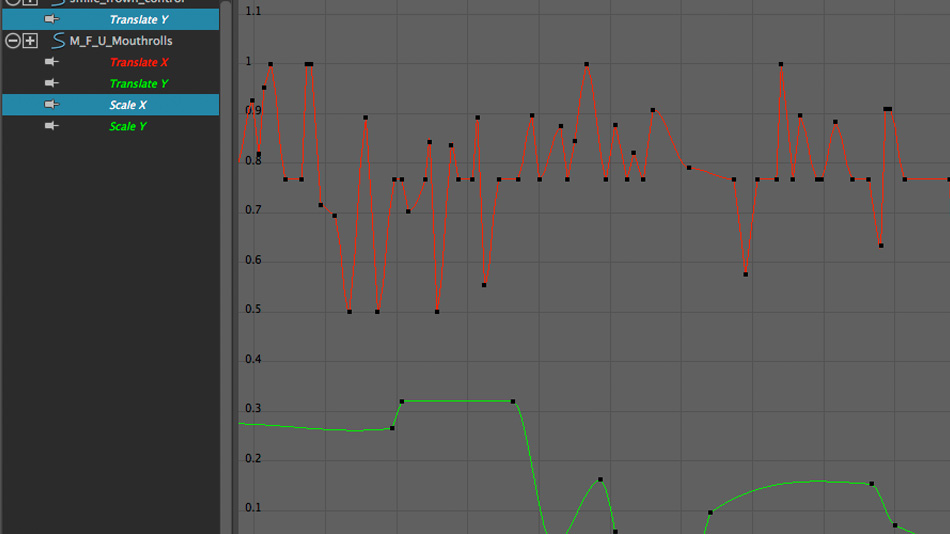Screen dimensions: 950x534
Task: Collapse the M_F_U_Mouthrolls node with minus icon
Action: pos(13,41)
